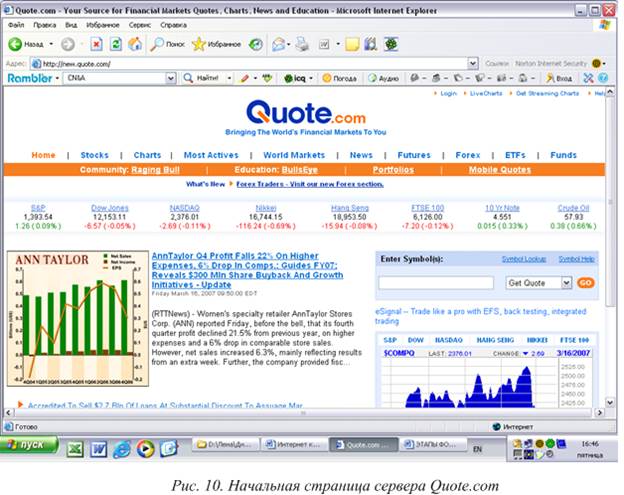The height and width of the screenshot is (495, 624).
Task: Click the EN language indicator
Action: [x=477, y=449]
